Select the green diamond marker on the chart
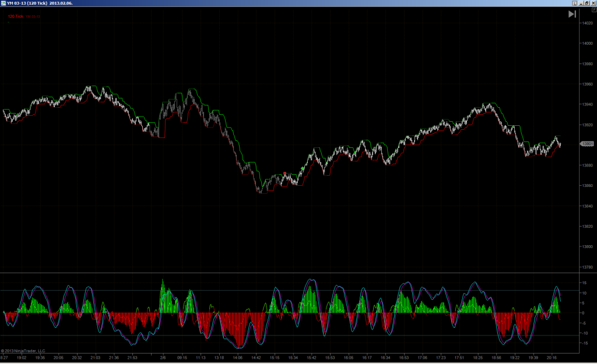Viewport: 597px width, 364px height. [303, 168]
